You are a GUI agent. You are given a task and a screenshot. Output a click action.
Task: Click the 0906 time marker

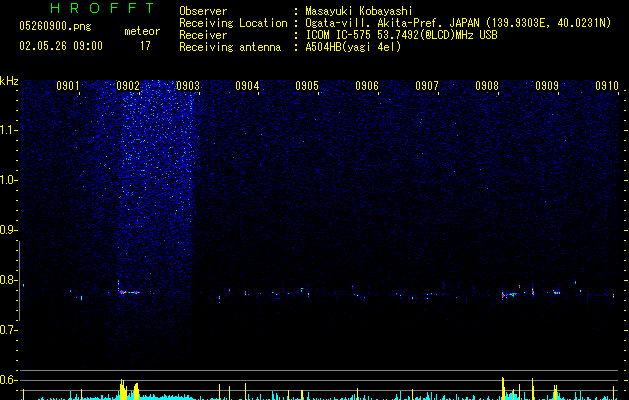367,86
